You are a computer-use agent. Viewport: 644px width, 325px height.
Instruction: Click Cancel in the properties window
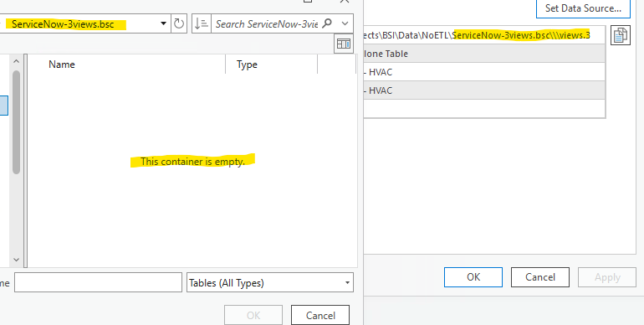(540, 277)
